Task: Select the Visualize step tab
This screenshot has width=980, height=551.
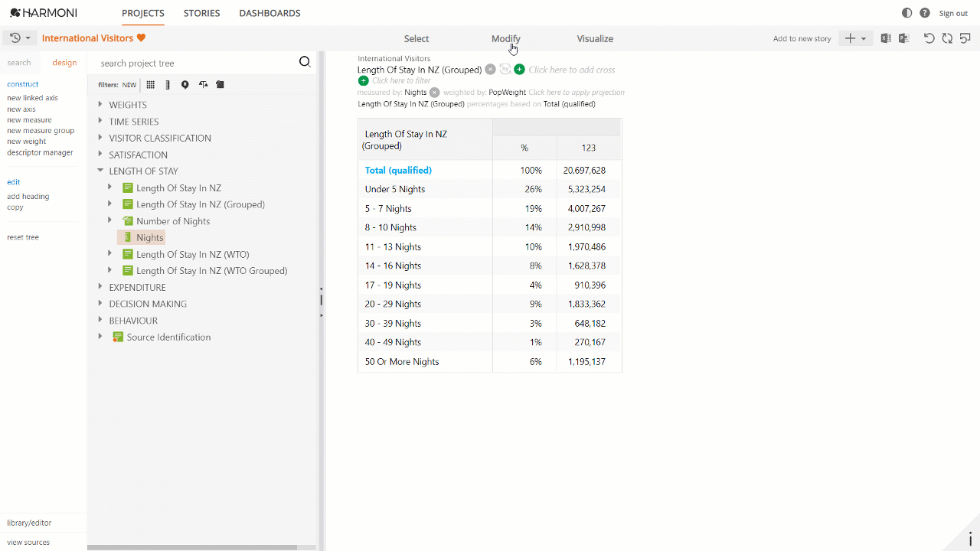Action: click(595, 39)
